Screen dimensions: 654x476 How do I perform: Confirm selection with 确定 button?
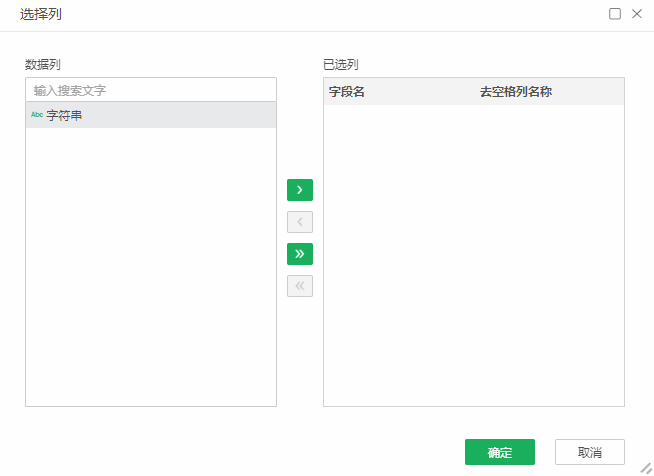500,452
